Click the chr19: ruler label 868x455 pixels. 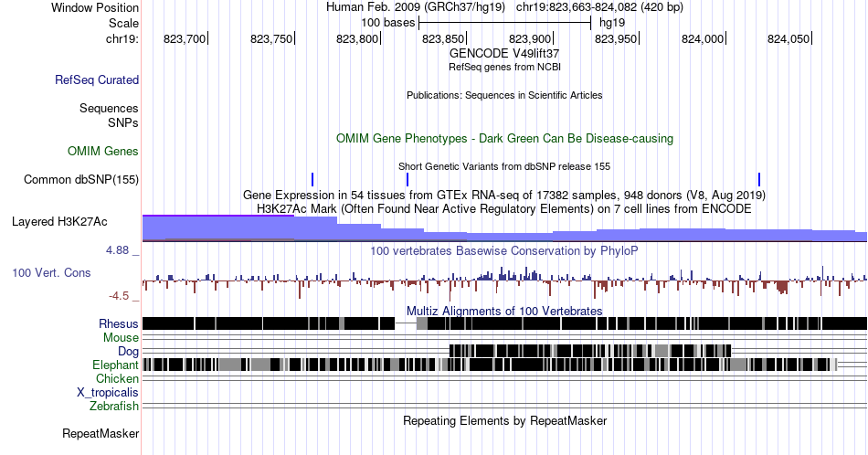coord(122,38)
